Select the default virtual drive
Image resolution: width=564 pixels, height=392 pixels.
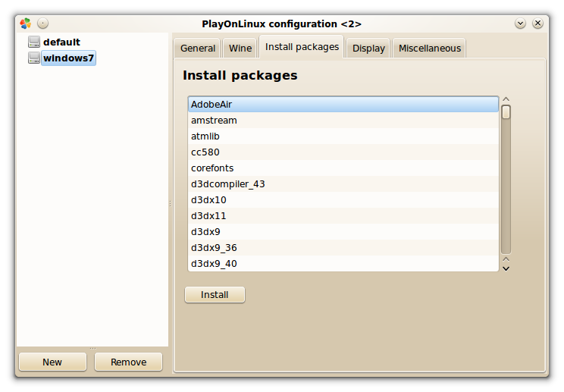(61, 42)
